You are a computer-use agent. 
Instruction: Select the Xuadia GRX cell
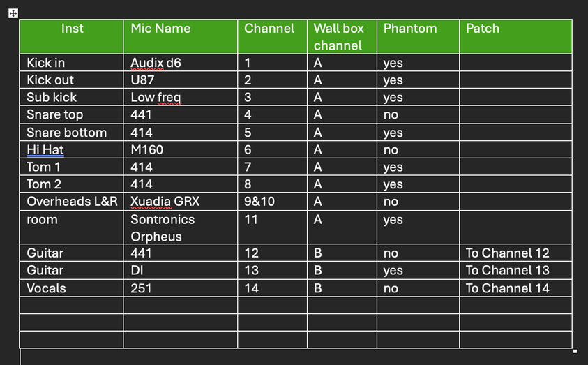tap(165, 202)
